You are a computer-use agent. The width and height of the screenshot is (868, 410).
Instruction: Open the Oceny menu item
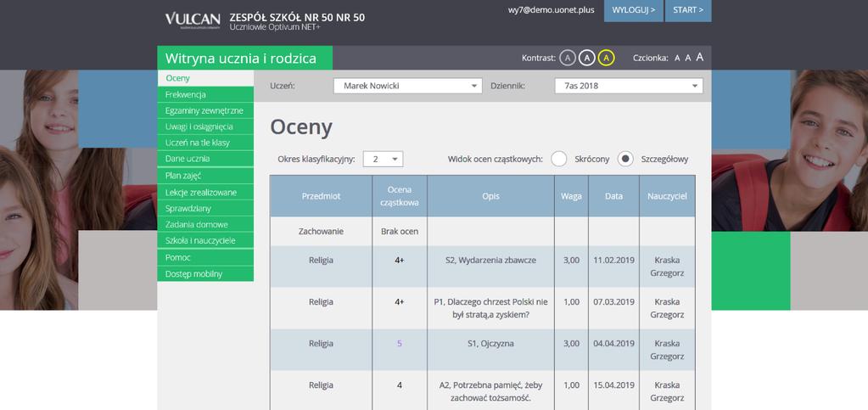pos(205,78)
